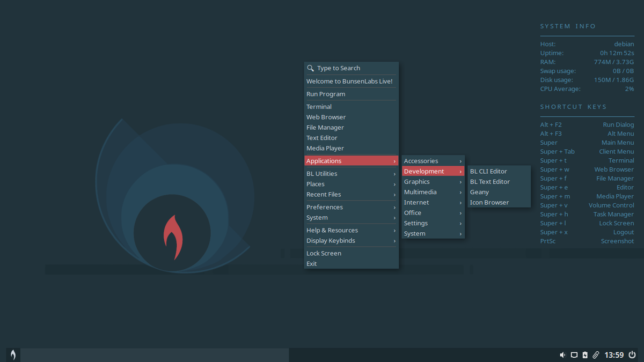Click the Disk usage value '150M / 1.86G'

pyautogui.click(x=614, y=80)
